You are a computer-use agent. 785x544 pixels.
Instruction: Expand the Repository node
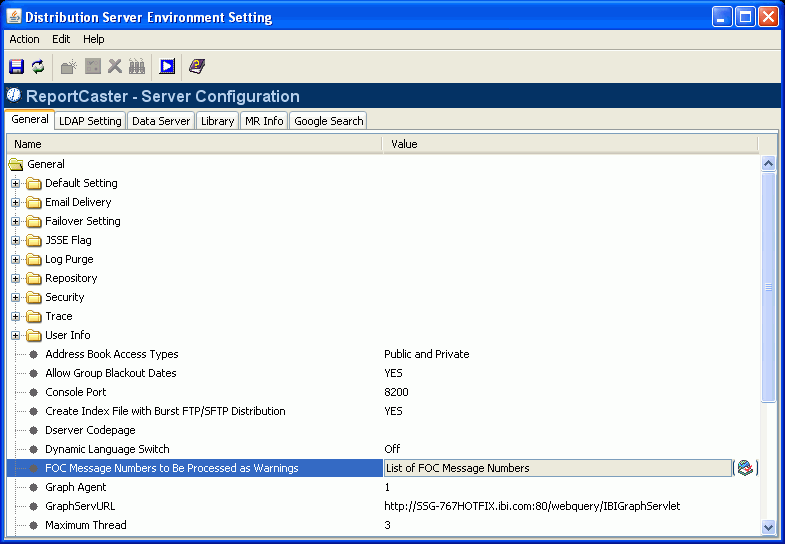pyautogui.click(x=16, y=279)
